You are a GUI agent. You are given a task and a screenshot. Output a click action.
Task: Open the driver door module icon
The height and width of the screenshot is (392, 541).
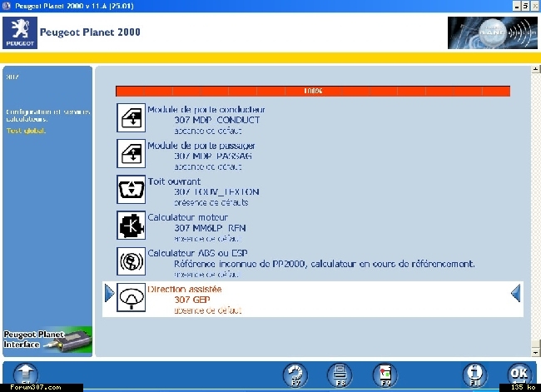coord(131,117)
